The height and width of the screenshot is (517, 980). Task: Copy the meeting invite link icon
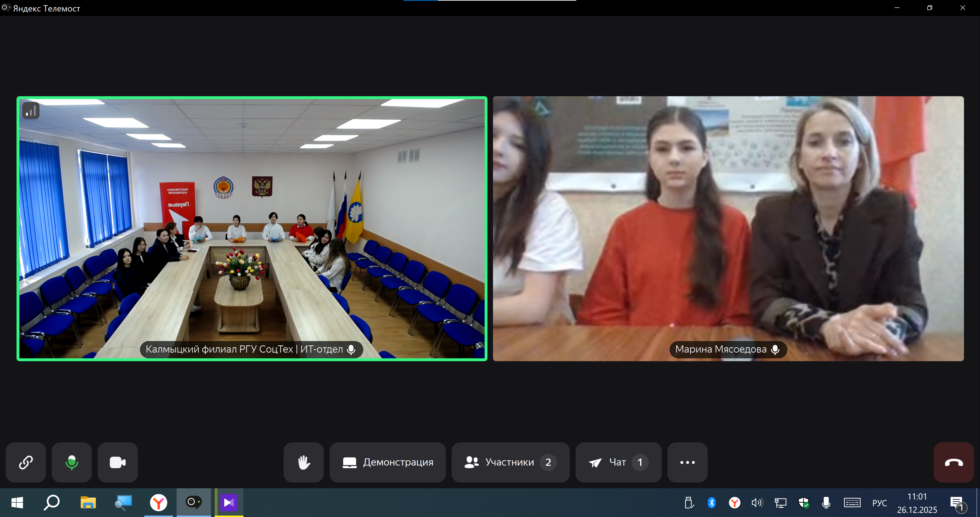[x=26, y=462]
